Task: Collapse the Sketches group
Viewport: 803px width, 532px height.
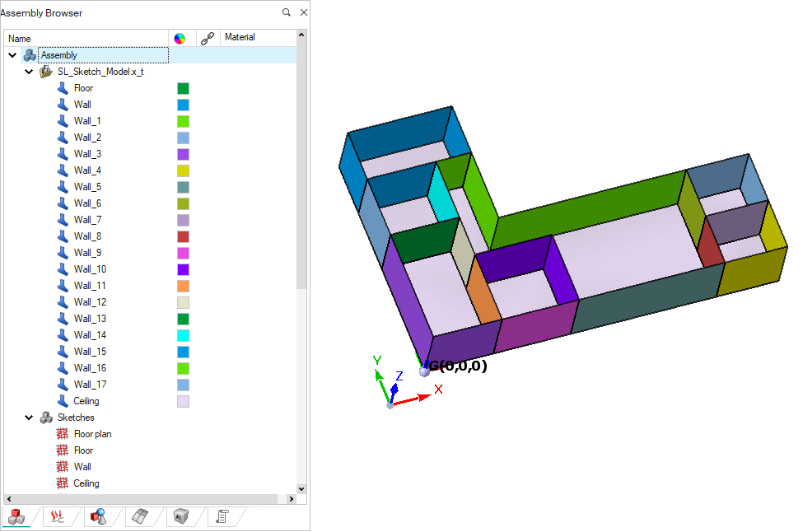Action: coord(29,418)
